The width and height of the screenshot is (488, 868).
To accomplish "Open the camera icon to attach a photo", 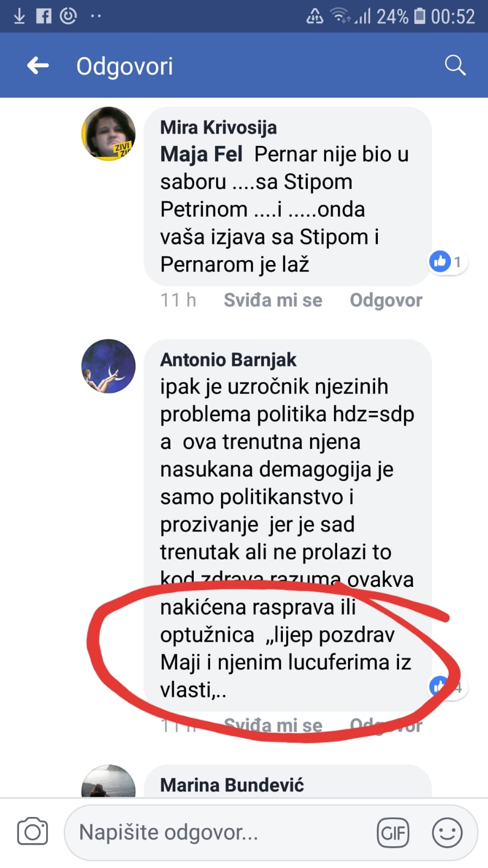I will click(x=33, y=831).
